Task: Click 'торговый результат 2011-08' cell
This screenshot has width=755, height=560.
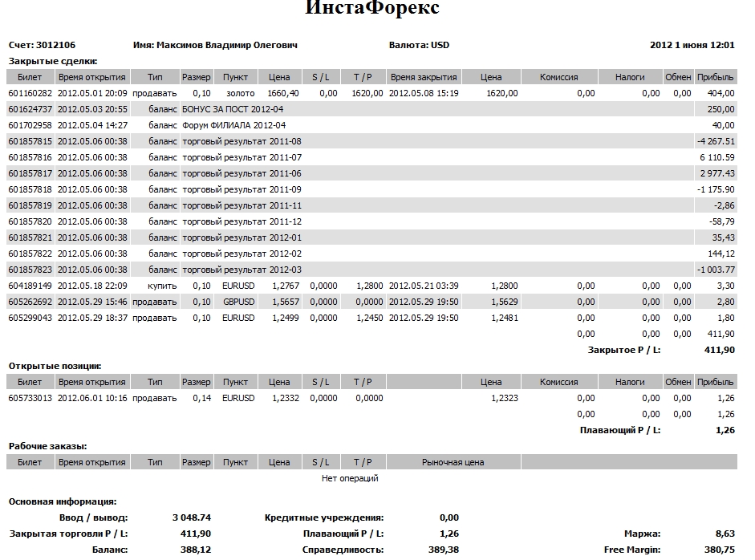Action: tap(242, 141)
